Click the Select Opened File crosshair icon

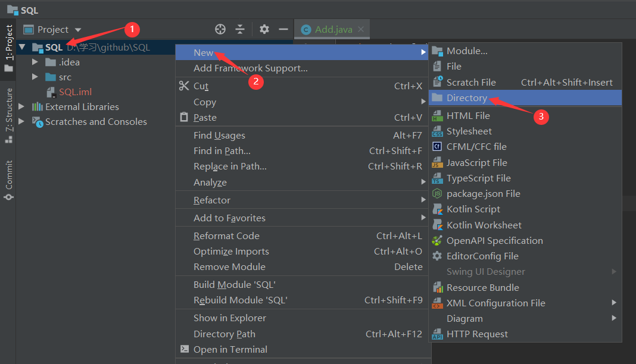(220, 29)
